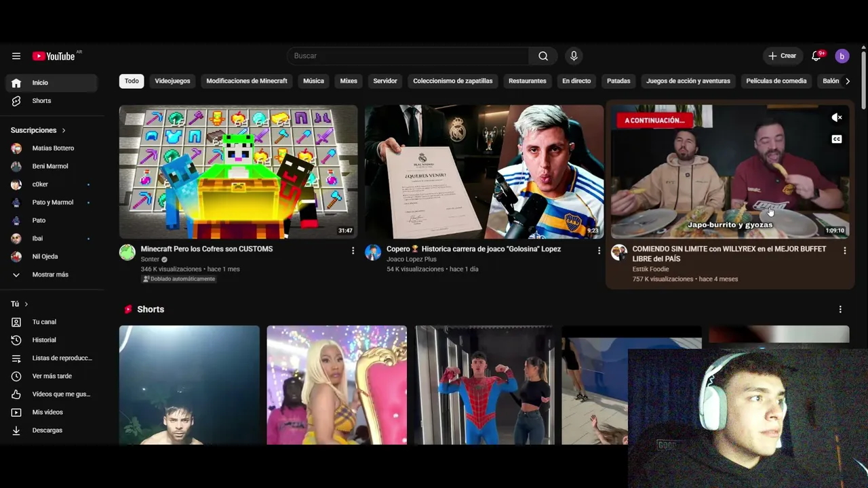Unmute the preview video playback
Screen dimensions: 868x488
[837, 118]
